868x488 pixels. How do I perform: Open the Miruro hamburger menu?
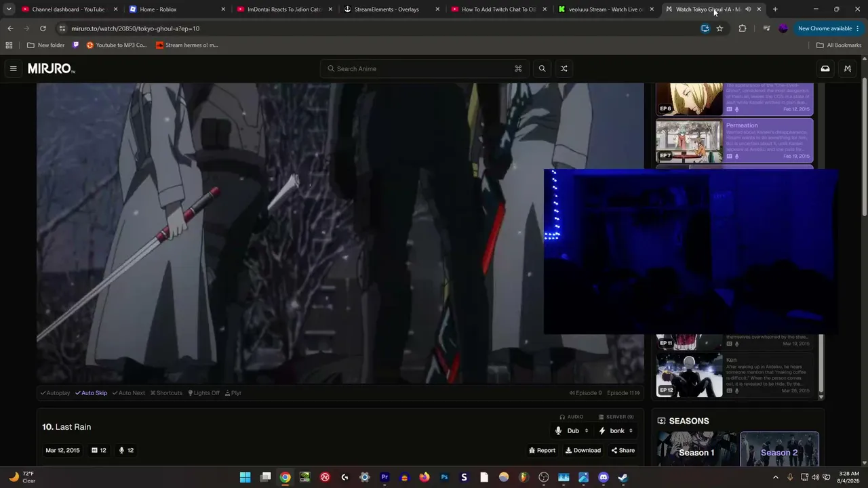[x=13, y=68]
